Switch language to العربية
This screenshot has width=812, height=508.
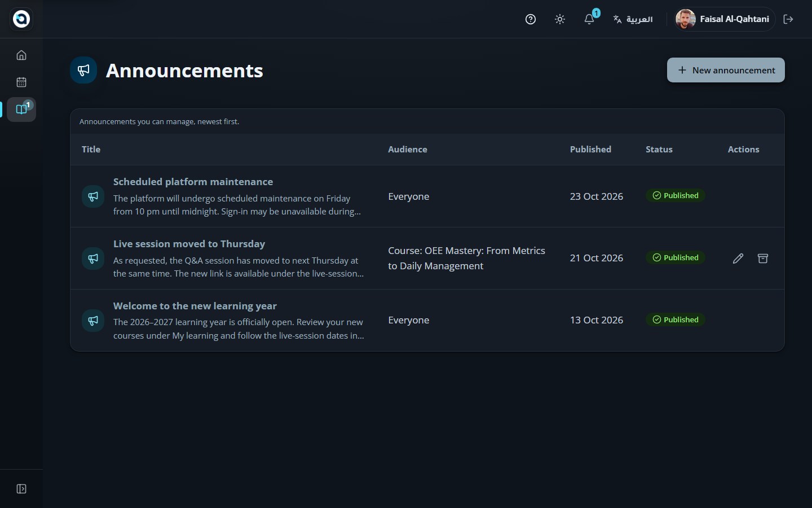(x=633, y=19)
